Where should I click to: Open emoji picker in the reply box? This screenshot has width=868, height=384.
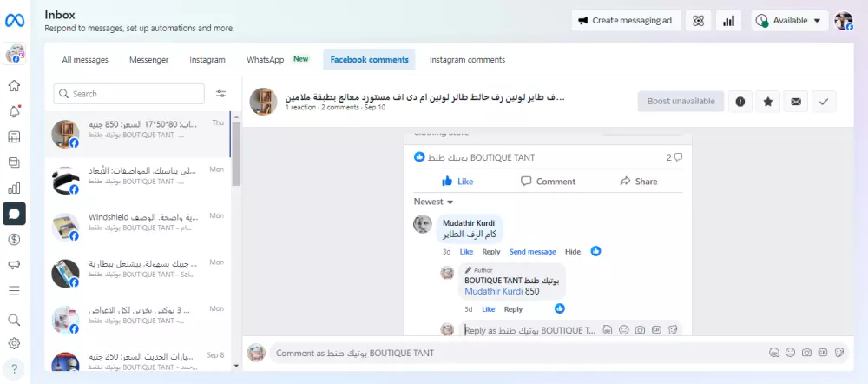pyautogui.click(x=624, y=329)
